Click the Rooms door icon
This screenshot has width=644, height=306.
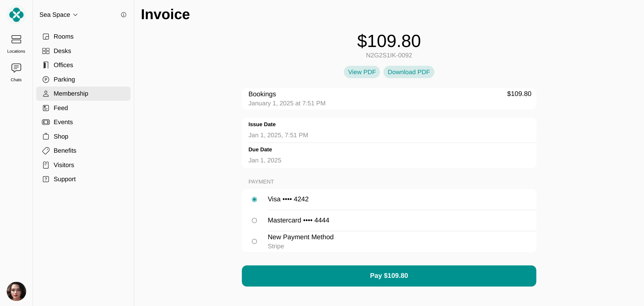(x=46, y=37)
